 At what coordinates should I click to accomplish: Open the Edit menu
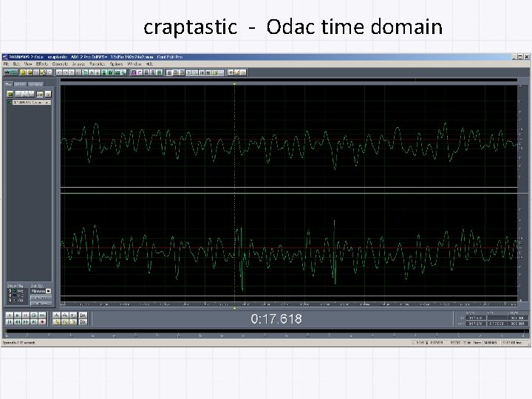click(x=16, y=64)
